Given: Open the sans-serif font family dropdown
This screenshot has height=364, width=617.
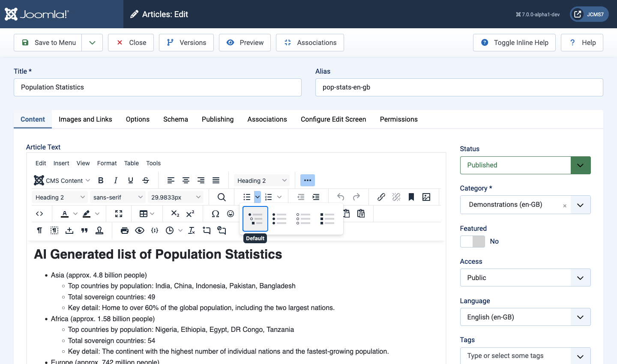Looking at the screenshot, I should coord(118,197).
